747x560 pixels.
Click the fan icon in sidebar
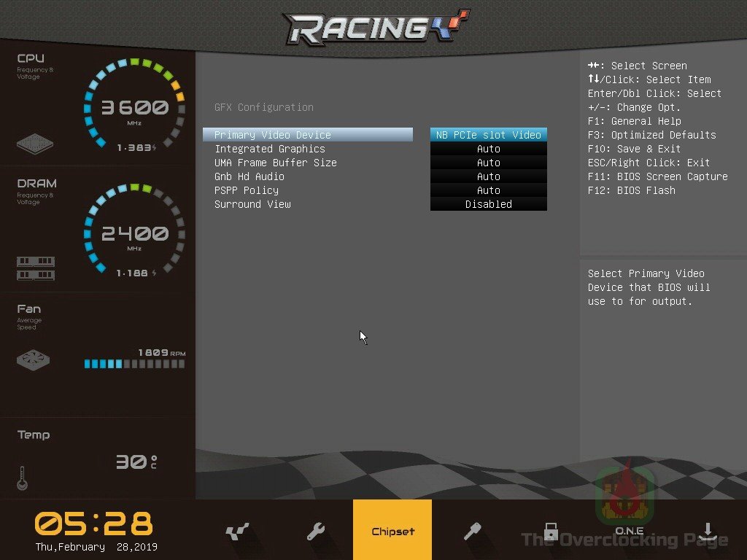tap(34, 360)
